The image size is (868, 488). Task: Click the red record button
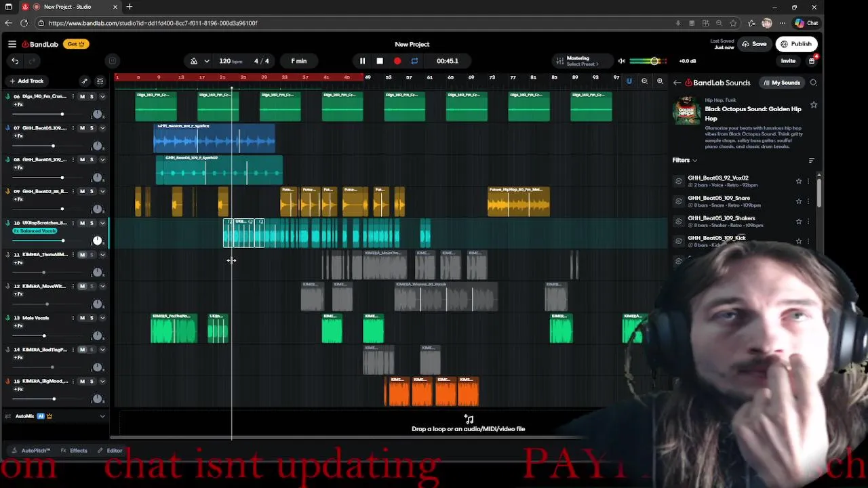point(397,61)
